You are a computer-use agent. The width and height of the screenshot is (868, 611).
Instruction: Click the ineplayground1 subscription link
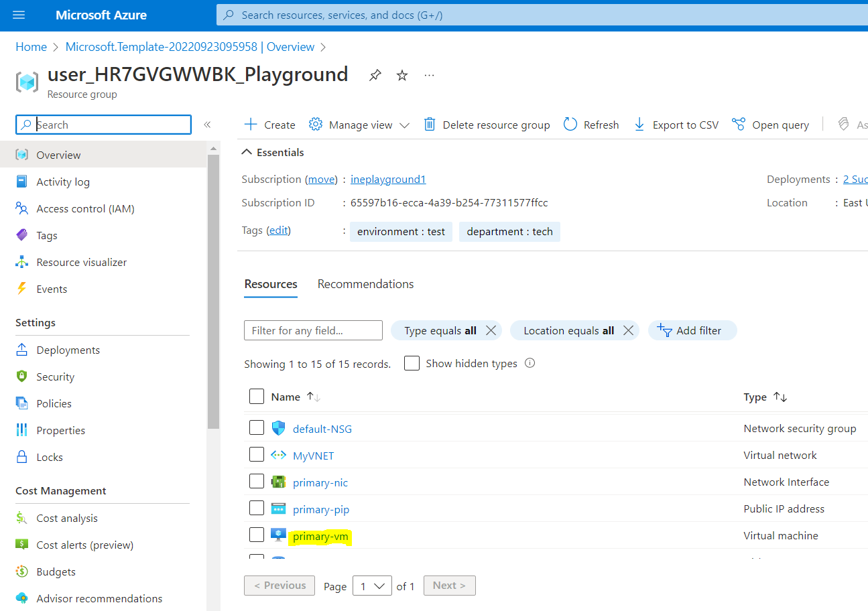[387, 180]
